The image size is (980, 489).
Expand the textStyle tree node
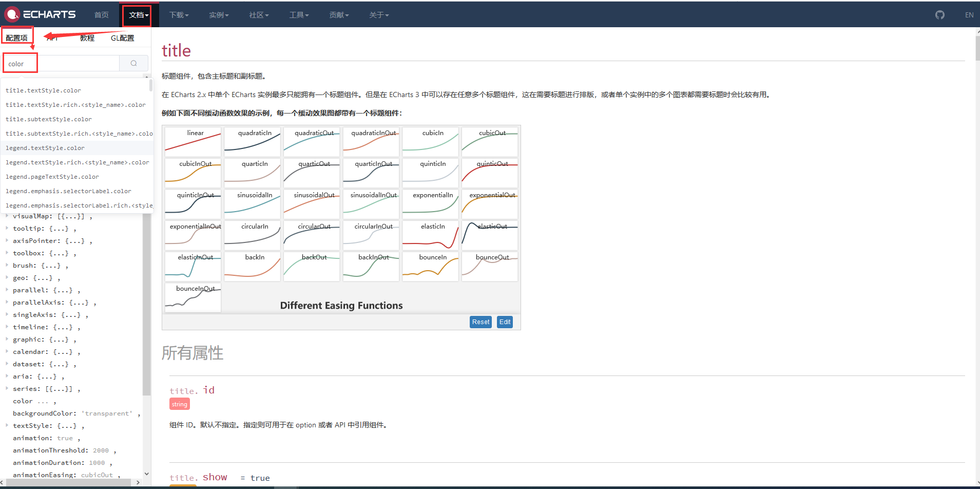coord(7,425)
